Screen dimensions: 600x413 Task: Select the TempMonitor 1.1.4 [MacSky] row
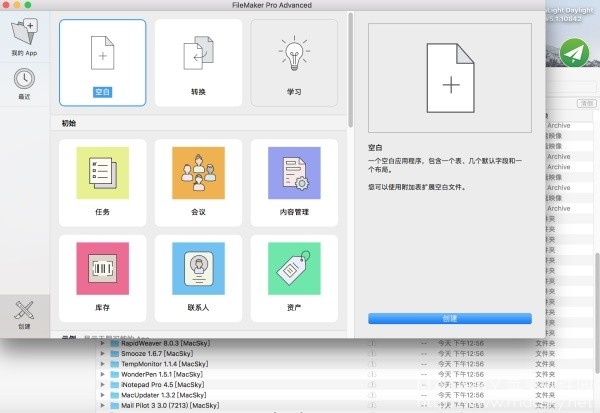[x=344, y=364]
